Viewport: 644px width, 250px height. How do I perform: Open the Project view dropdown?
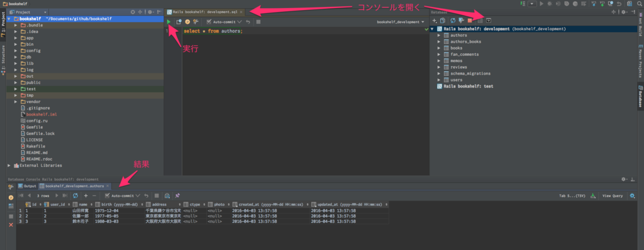[28, 13]
